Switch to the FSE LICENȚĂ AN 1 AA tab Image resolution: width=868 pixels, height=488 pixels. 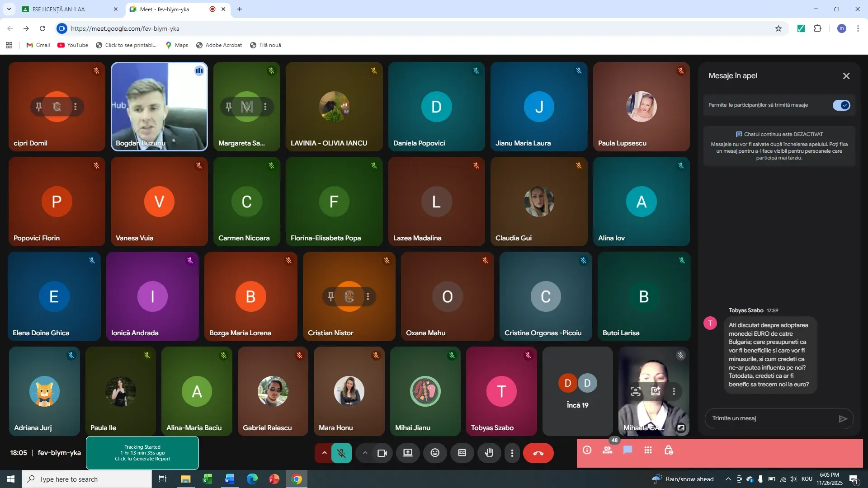[63, 9]
